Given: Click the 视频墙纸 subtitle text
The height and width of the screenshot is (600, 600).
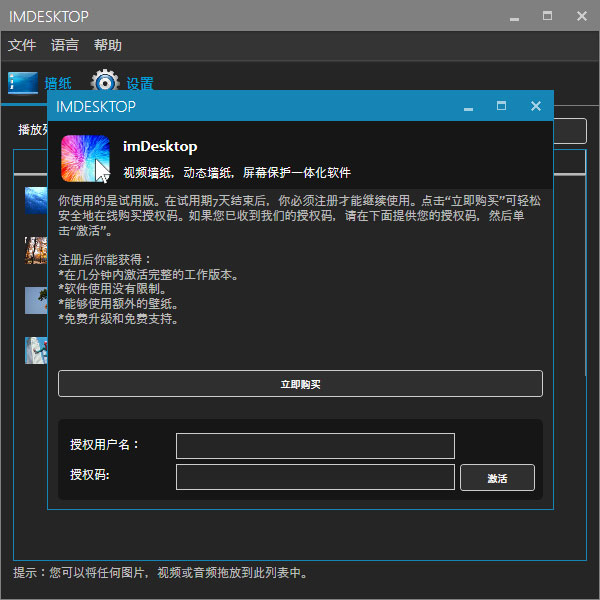Looking at the screenshot, I should pyautogui.click(x=237, y=173).
